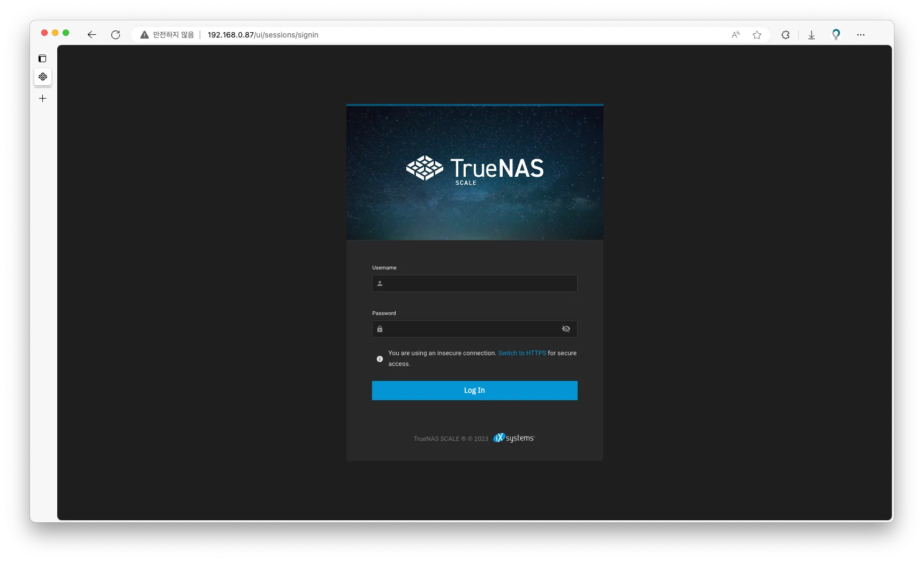Click the Log In button

pyautogui.click(x=475, y=391)
